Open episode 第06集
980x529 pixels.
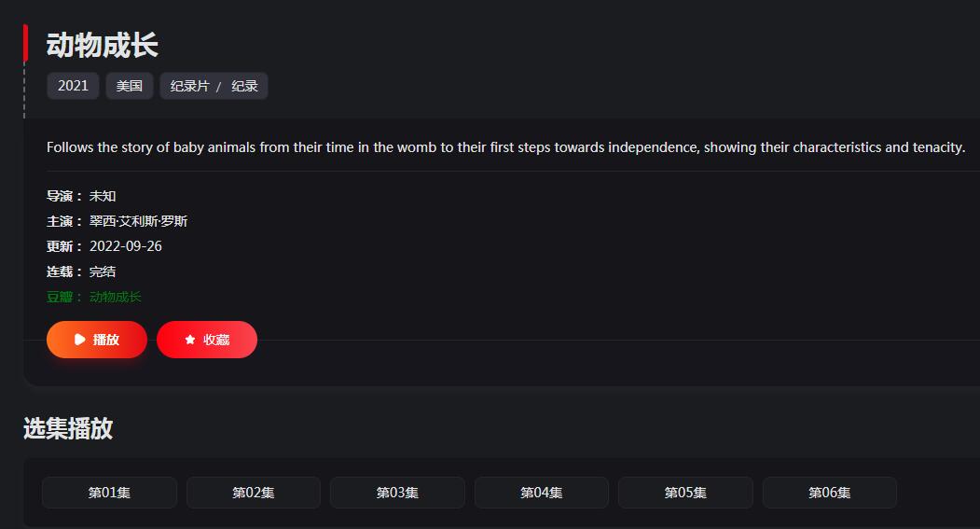point(829,493)
